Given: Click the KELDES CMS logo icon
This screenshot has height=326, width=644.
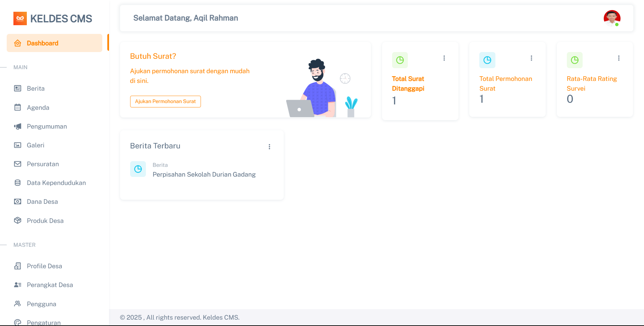Looking at the screenshot, I should pyautogui.click(x=20, y=18).
